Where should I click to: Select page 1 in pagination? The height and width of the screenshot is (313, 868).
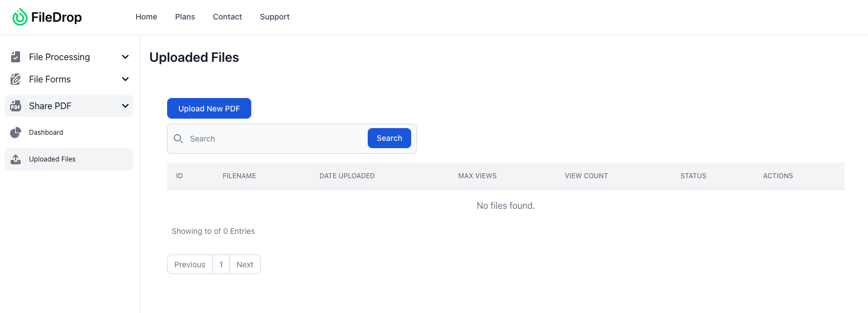tap(221, 265)
